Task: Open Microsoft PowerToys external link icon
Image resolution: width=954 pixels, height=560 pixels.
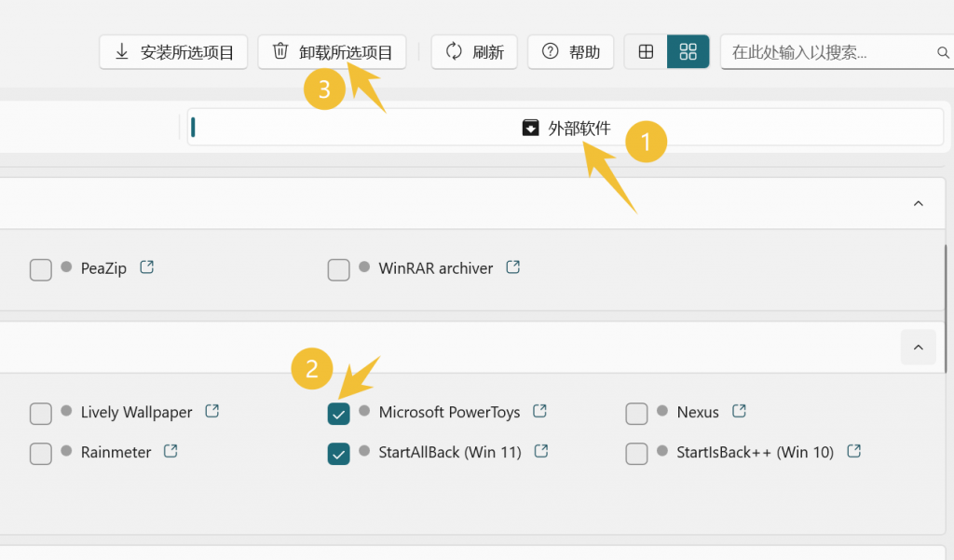Action: tap(539, 411)
